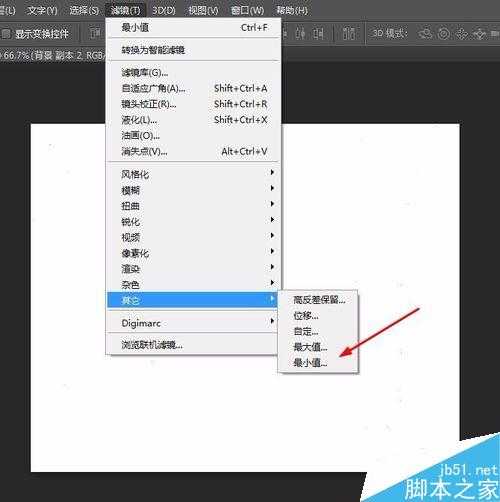The height and width of the screenshot is (502, 500).
Task: Expand the 像素化 submenu arrow
Action: coord(272,251)
